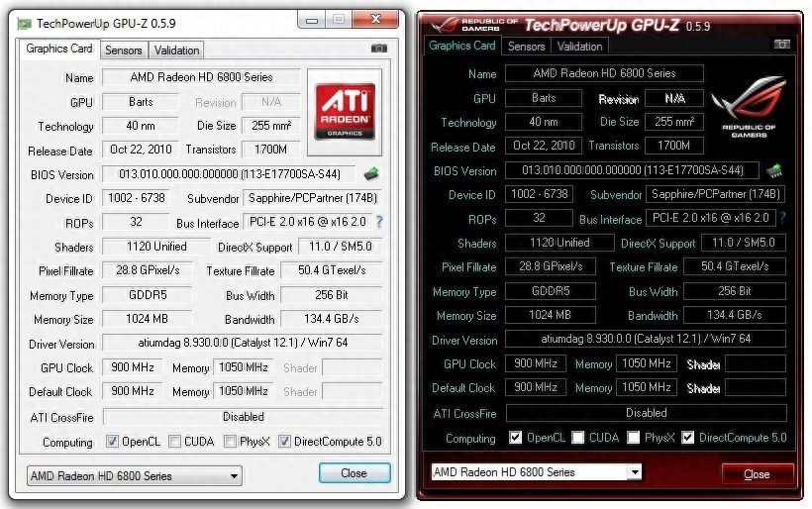Click Bandwidth '134.4 GB/s' in the ROG window
812x509 pixels.
coord(735,314)
